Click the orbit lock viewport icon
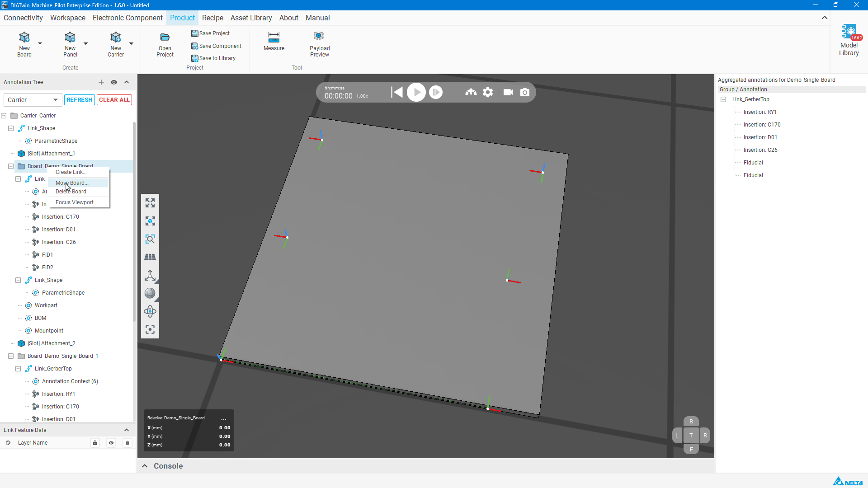Image resolution: width=868 pixels, height=488 pixels. pos(150,311)
